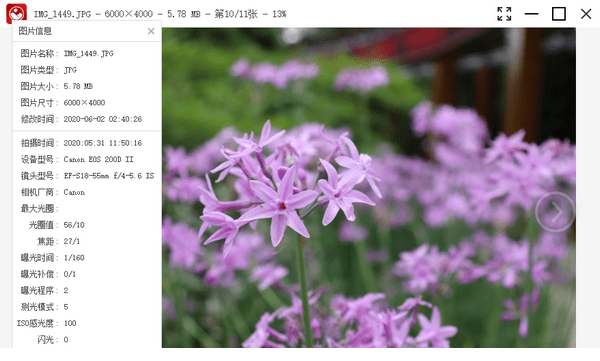Screen dimensions: 600x361
Task: Click the 修改时间 label
Action: (38, 119)
